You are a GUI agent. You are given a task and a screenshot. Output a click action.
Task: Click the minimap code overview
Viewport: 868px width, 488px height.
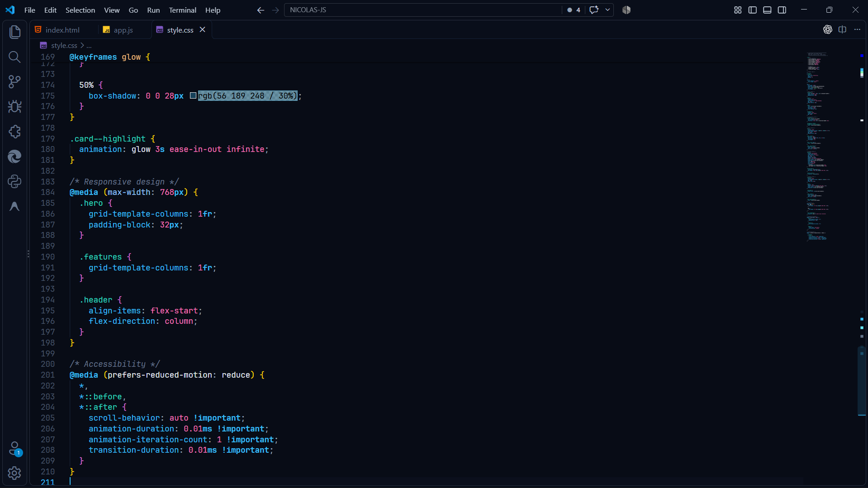(819, 147)
